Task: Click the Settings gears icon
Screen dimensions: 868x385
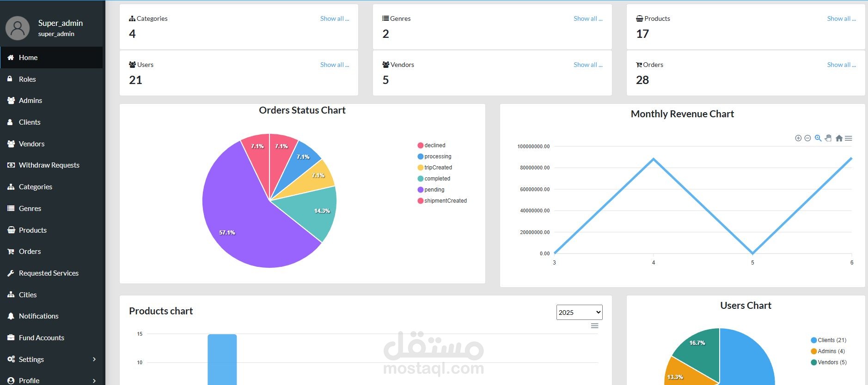Action: point(11,359)
